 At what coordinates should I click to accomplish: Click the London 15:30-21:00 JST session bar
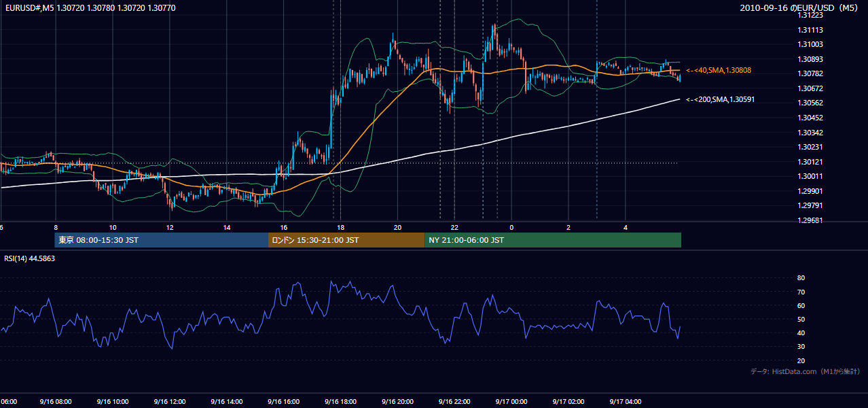tap(346, 240)
